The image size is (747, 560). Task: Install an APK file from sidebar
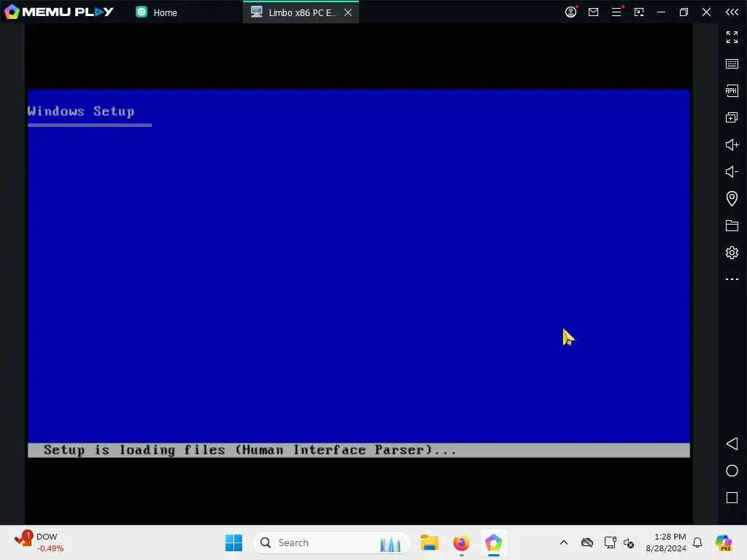point(732,90)
